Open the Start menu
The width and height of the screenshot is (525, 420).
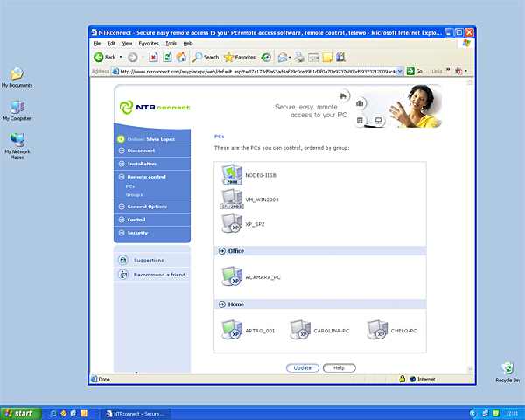click(21, 413)
